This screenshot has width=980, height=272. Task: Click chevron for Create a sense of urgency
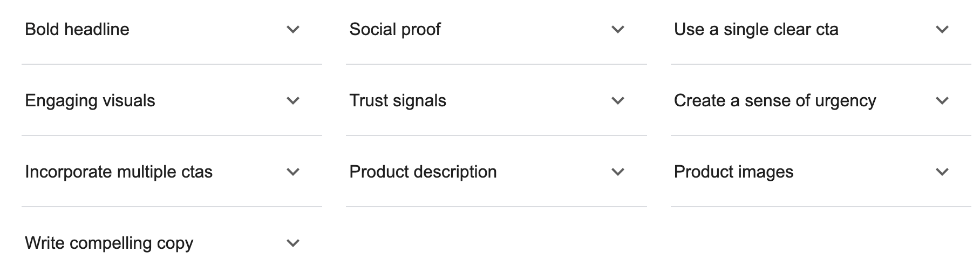942,101
